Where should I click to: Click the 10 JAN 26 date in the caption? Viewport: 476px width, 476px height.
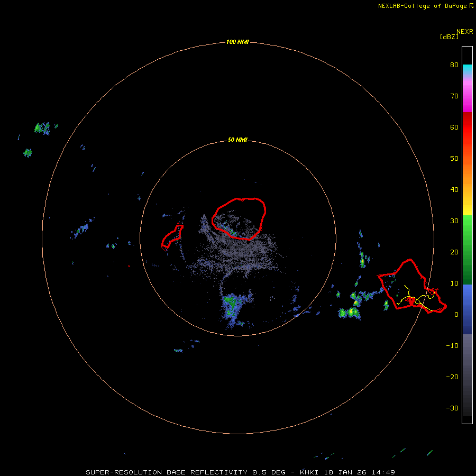345,472
